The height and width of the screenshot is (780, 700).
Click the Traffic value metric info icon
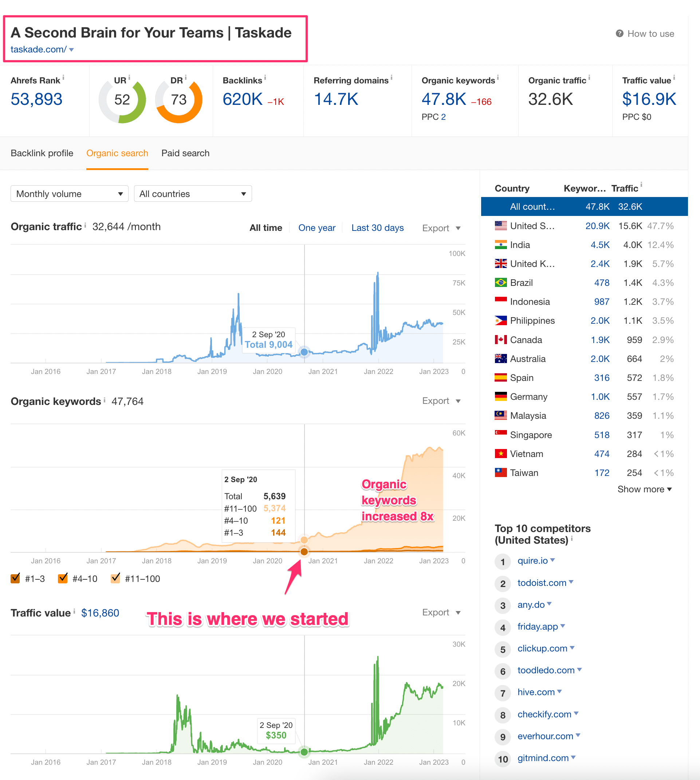tap(674, 77)
